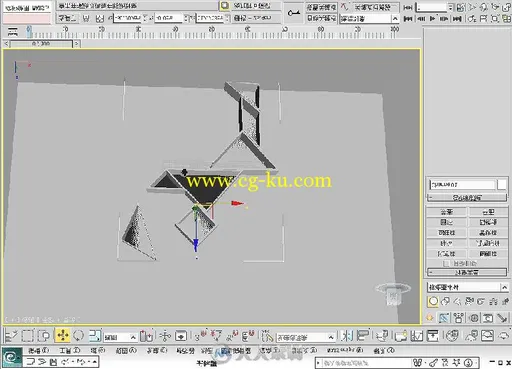This screenshot has width=512, height=369.
Task: Toggle the 3D Snaps button
Action: click(x=200, y=336)
